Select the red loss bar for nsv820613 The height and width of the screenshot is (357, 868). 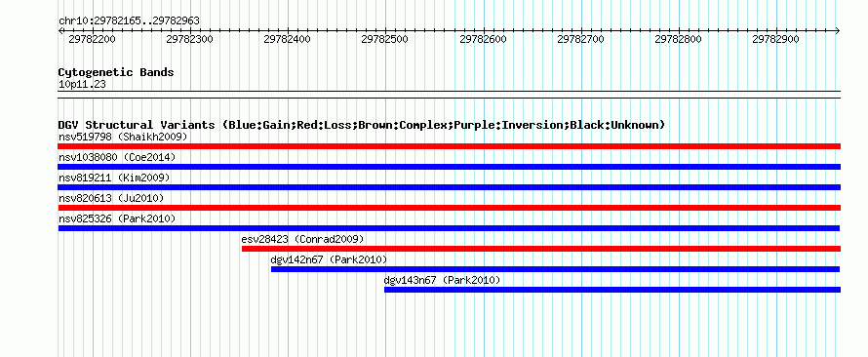point(449,208)
